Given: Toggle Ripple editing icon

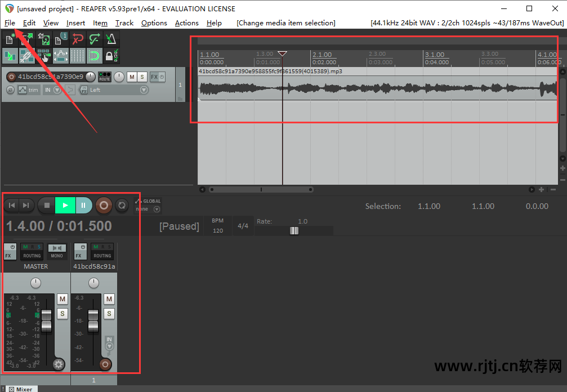Looking at the screenshot, I should 44,56.
